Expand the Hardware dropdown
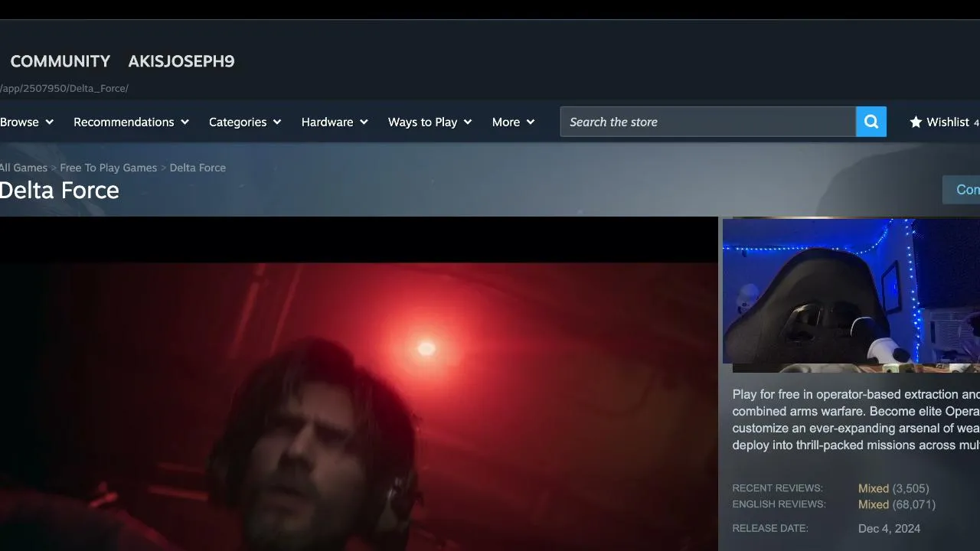The image size is (980, 551). point(335,122)
